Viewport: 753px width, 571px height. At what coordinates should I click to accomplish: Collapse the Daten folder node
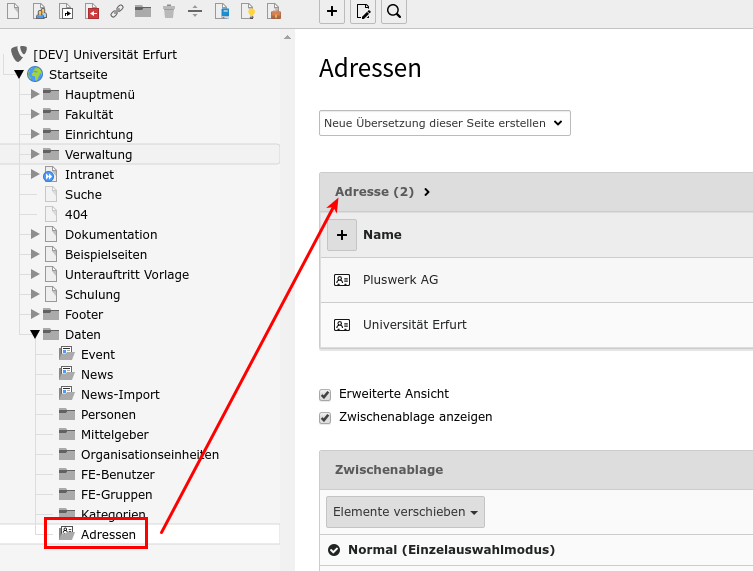(x=35, y=334)
